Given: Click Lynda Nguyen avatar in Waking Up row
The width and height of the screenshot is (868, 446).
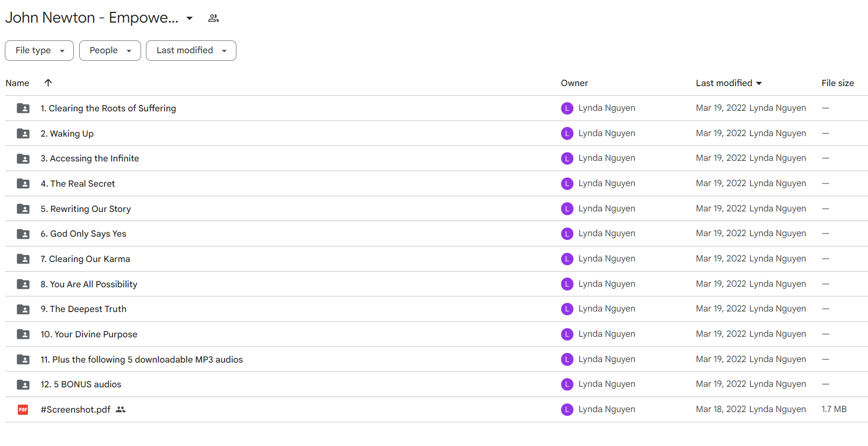Looking at the screenshot, I should [x=567, y=133].
